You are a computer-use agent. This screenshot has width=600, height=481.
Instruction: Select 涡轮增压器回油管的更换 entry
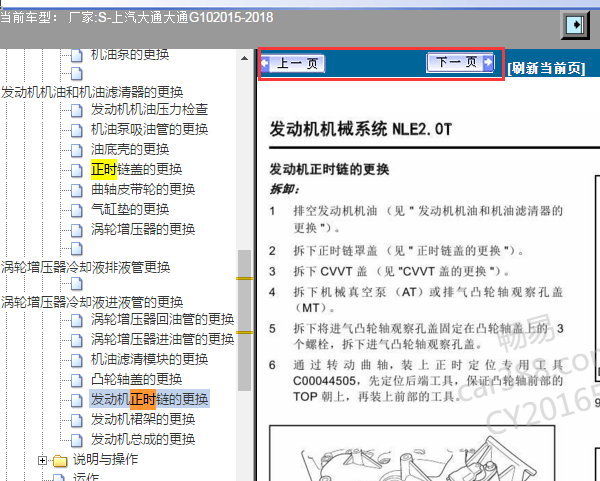click(x=162, y=319)
